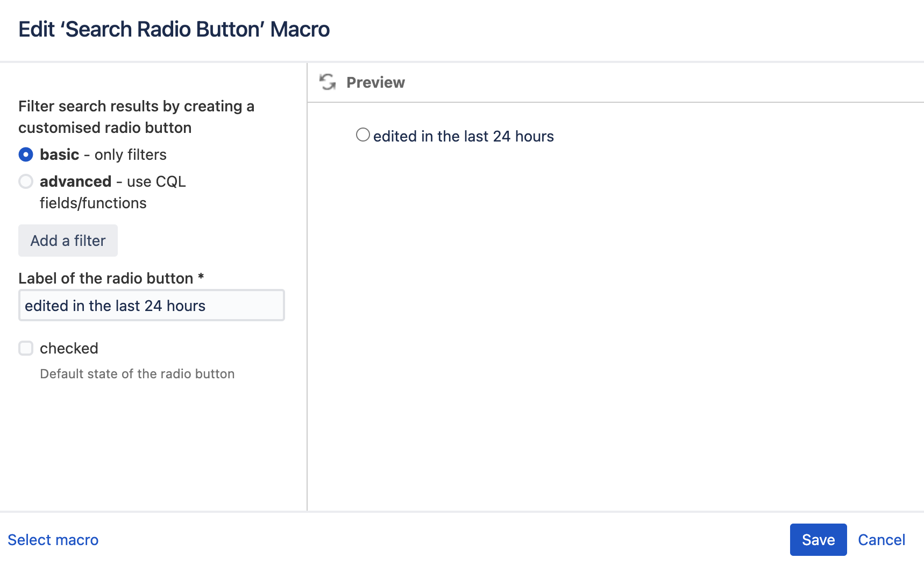The image size is (924, 565).
Task: Click the 'basic - only filters' label text
Action: point(103,155)
